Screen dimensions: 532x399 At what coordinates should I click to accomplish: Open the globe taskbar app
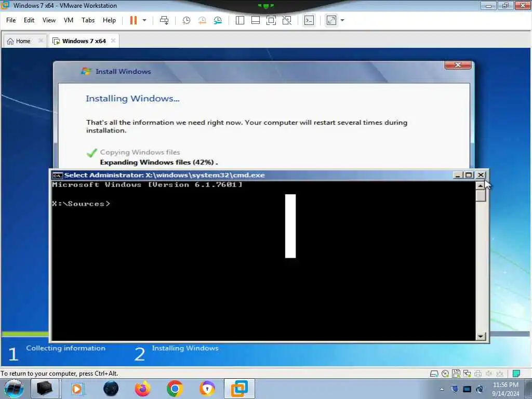tap(111, 389)
